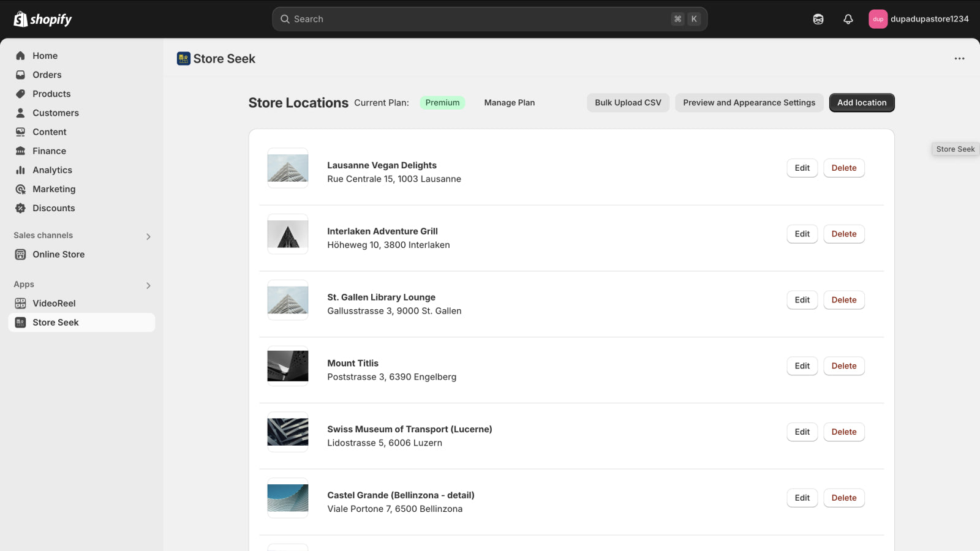
Task: Open Preview and Appearance Settings
Action: pyautogui.click(x=748, y=102)
